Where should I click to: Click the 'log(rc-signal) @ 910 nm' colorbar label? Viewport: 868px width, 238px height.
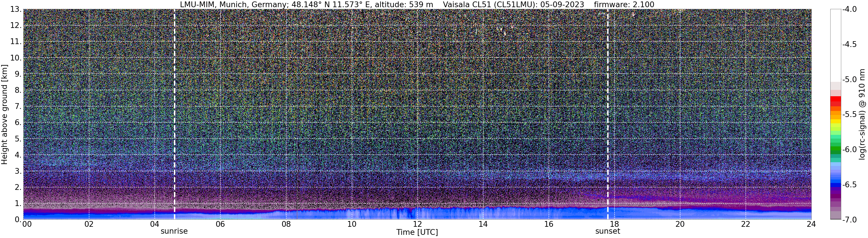click(862, 114)
